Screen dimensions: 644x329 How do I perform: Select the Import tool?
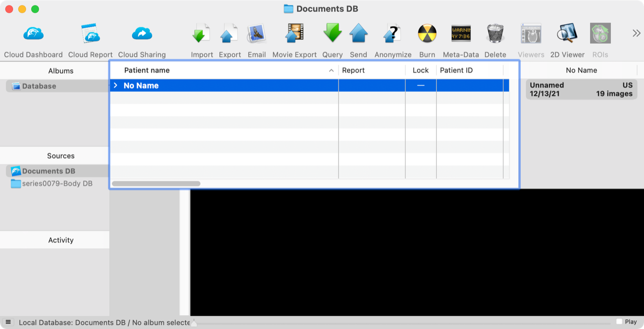pos(201,35)
